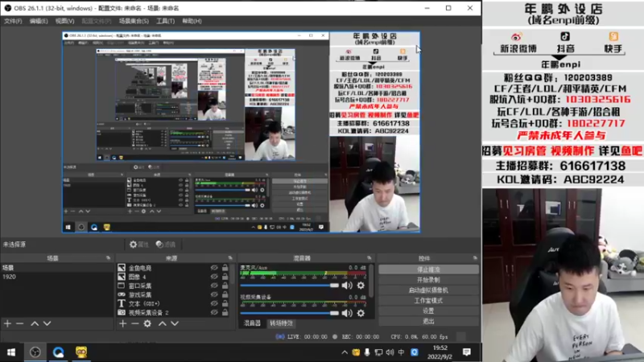Open the 编辑(E) menu
The width and height of the screenshot is (644, 362).
click(39, 21)
